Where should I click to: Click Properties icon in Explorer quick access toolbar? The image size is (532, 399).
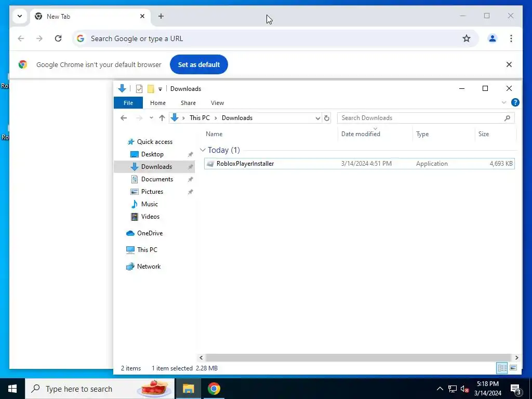[x=139, y=89]
